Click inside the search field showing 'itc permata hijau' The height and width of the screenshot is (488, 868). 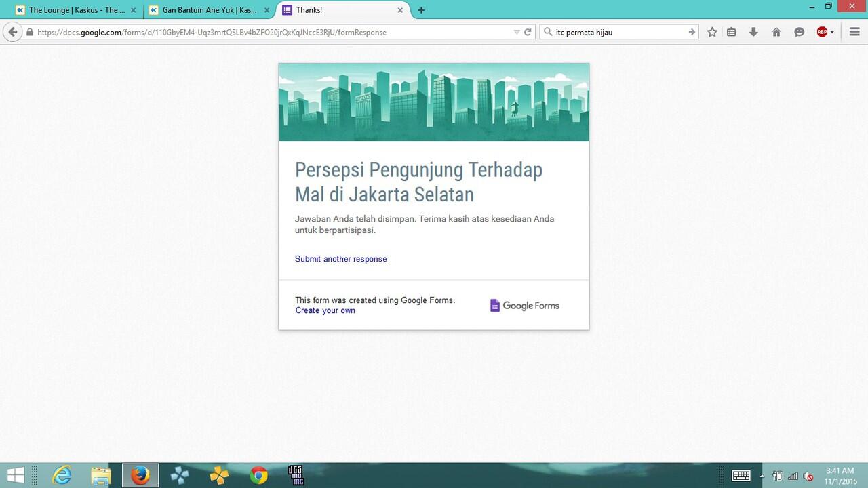(x=610, y=32)
